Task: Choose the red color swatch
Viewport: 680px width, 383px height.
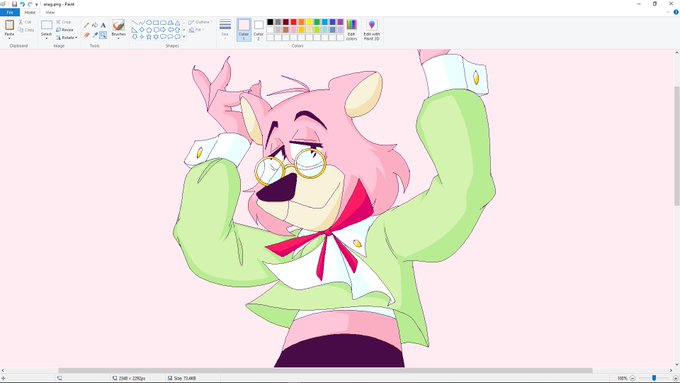Action: click(294, 22)
